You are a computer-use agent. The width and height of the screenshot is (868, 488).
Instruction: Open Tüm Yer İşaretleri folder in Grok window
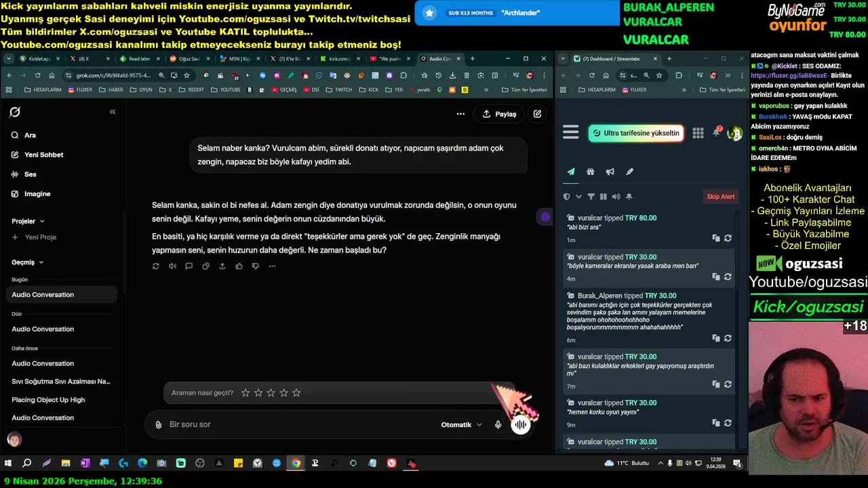click(x=524, y=89)
